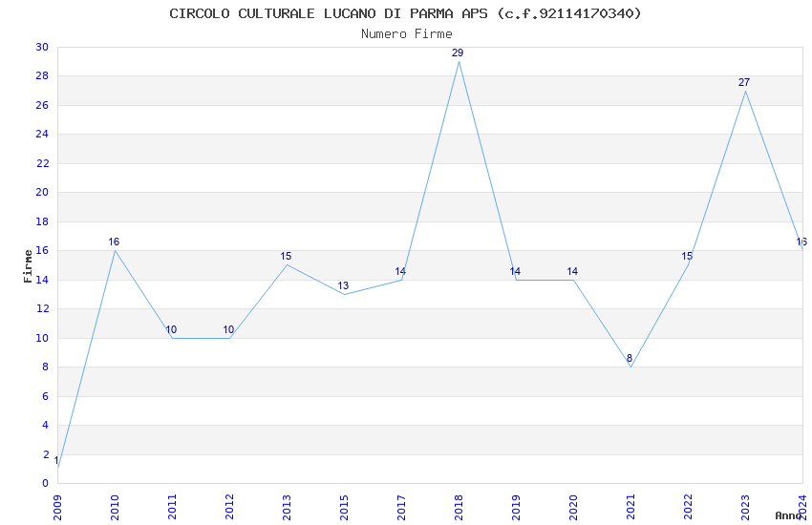Viewport: 812px width, 525px height.
Task: Click x-axis year label 2011
Action: (173, 507)
